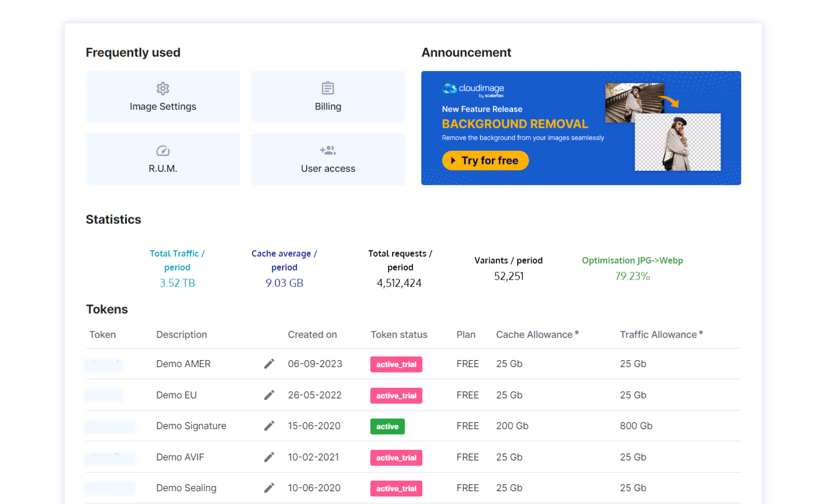Click the 06-09-2023 creation date
This screenshot has width=817, height=504.
point(315,364)
